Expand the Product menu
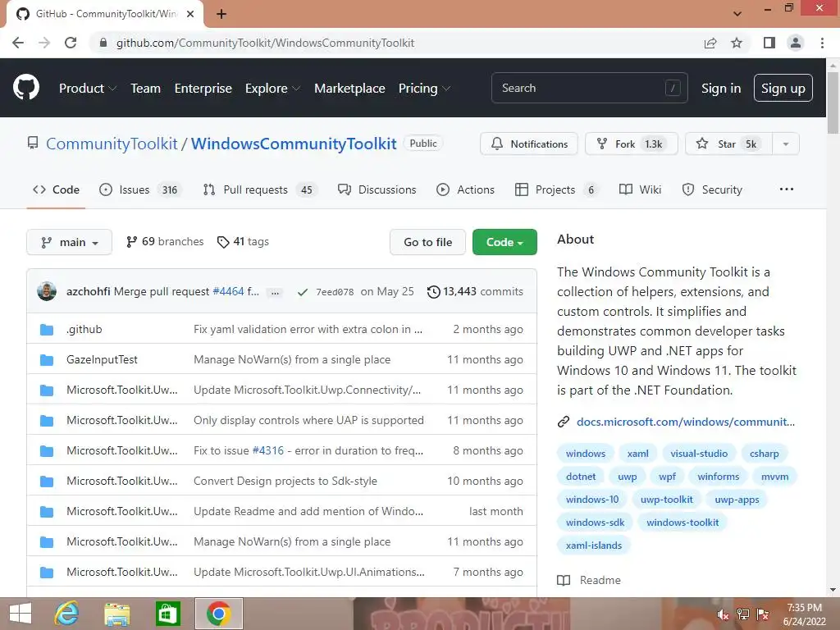Screen dimensions: 840x630 [87, 89]
